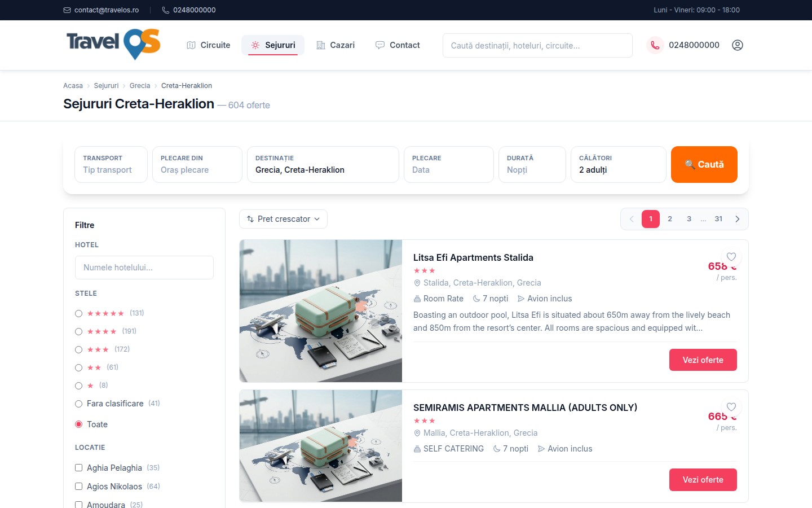Screen dimensions: 812x508
Task: Open SEMIRAMIS APARTMENTS MALLIA title link
Action: 525,408
